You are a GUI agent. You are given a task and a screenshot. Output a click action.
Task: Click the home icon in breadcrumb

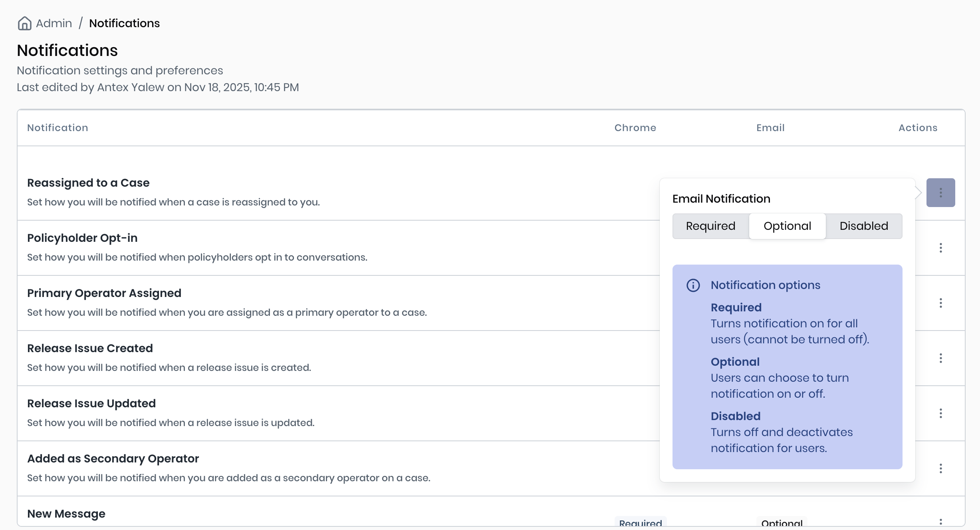click(24, 23)
